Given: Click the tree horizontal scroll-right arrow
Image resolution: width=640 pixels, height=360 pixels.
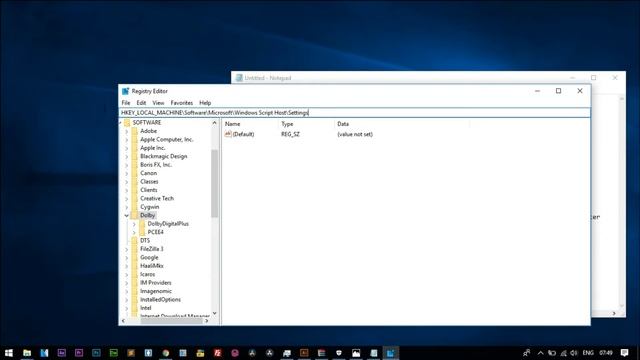Looking at the screenshot, I should point(207,321).
